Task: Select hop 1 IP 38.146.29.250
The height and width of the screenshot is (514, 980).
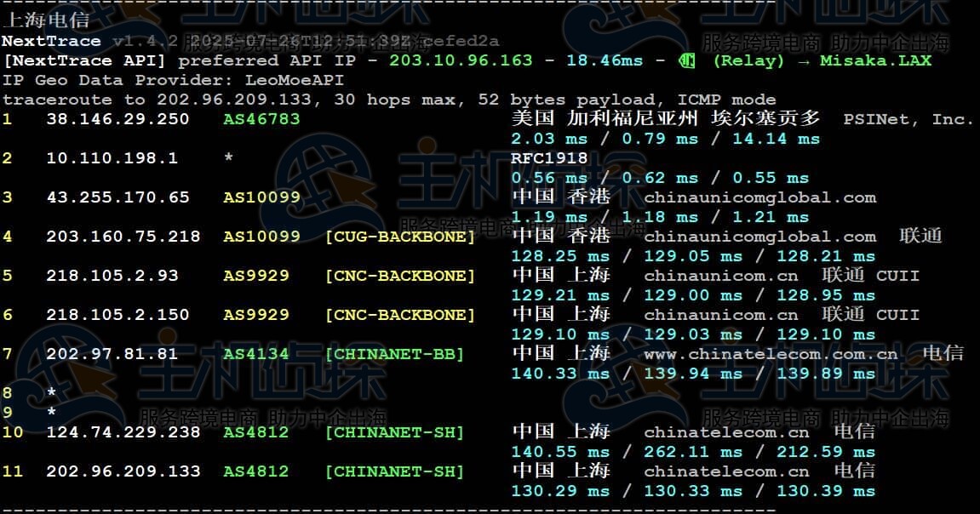Action: point(117,119)
